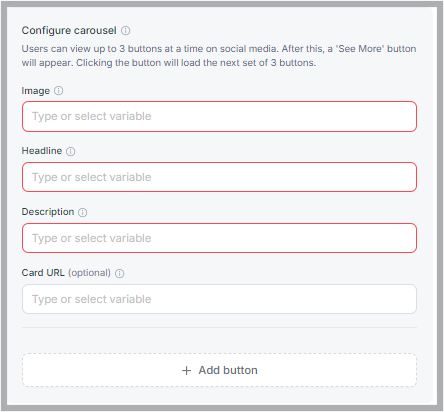Click the (optional) text after Card URL
Viewport: 444px width, 412px height.
click(x=89, y=273)
